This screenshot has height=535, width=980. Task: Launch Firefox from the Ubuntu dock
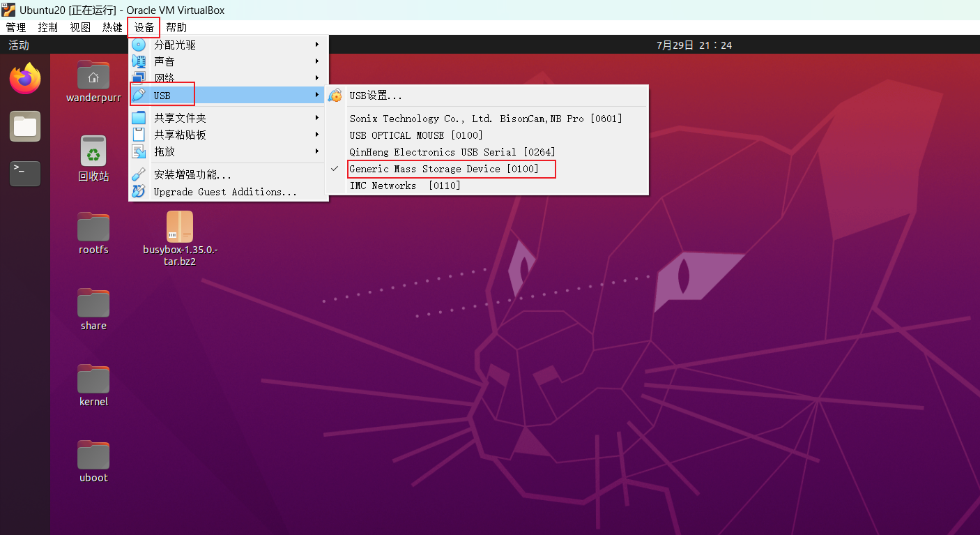click(25, 79)
